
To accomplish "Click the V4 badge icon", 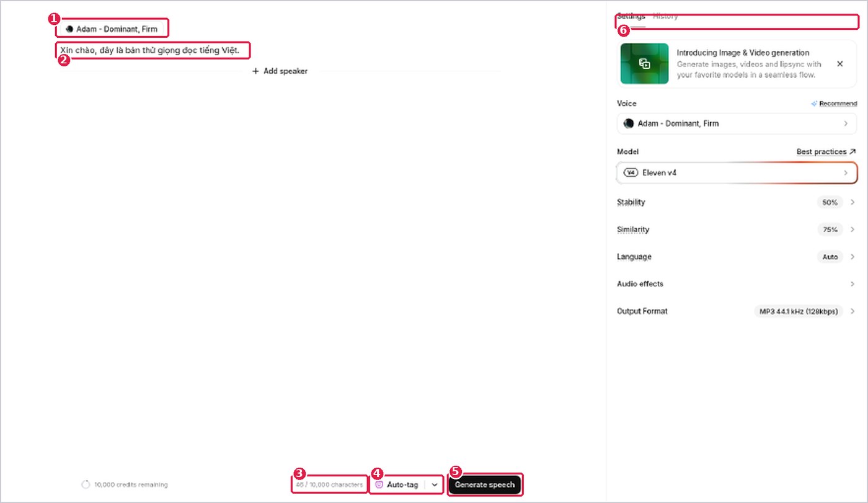I will pyautogui.click(x=631, y=172).
